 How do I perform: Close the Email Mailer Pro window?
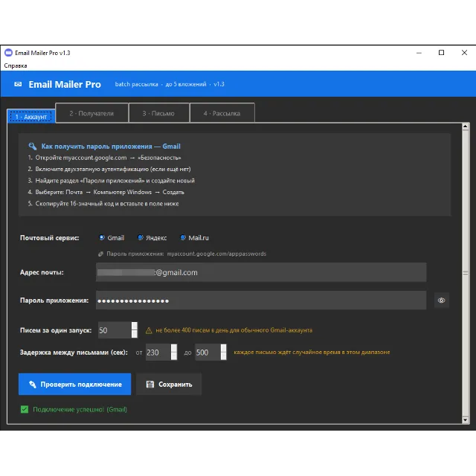pos(464,53)
